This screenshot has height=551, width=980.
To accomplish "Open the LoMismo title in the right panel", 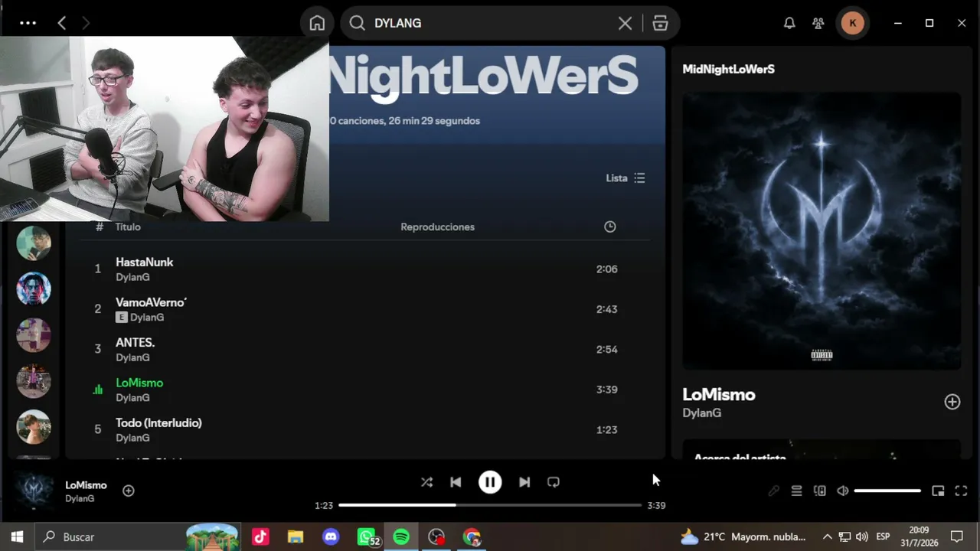I will click(718, 395).
